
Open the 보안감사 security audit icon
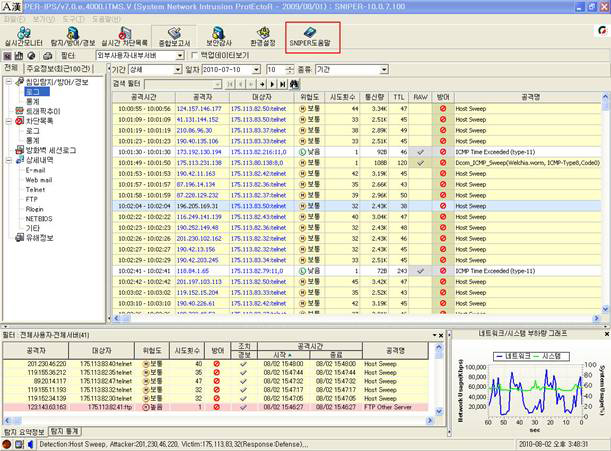[x=218, y=38]
